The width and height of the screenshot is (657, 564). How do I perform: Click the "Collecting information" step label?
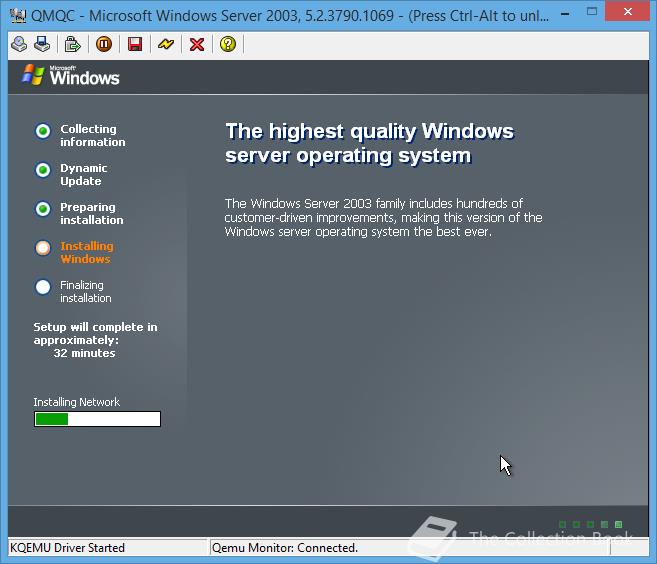93,135
